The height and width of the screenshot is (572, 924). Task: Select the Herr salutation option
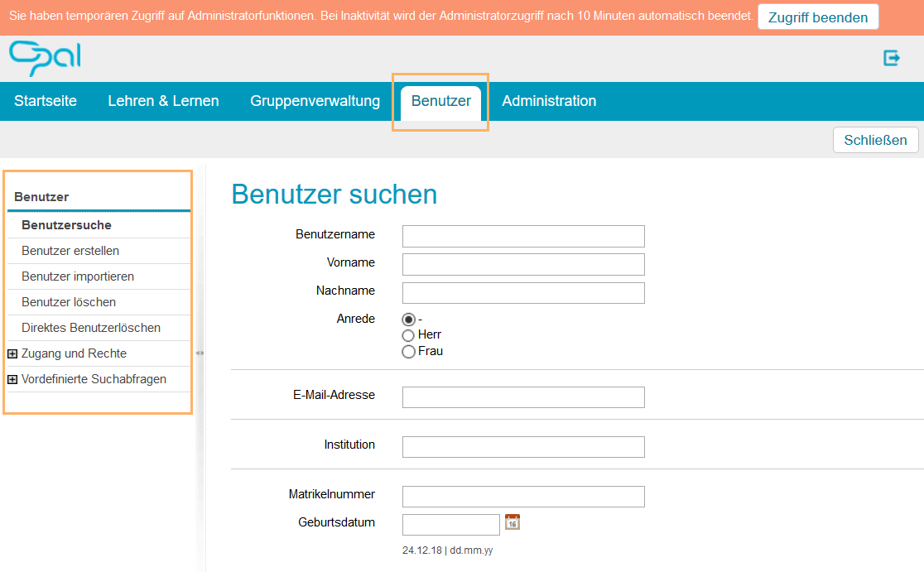point(408,334)
